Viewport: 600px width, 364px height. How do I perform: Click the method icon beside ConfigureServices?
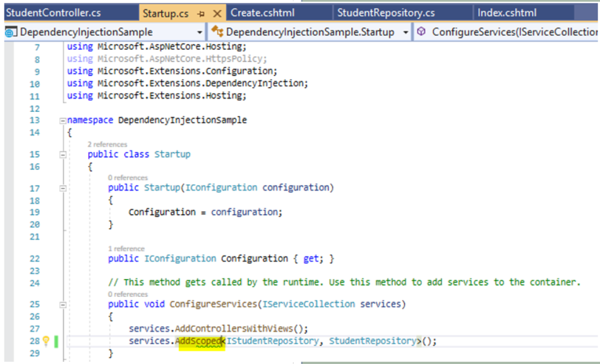coord(420,32)
